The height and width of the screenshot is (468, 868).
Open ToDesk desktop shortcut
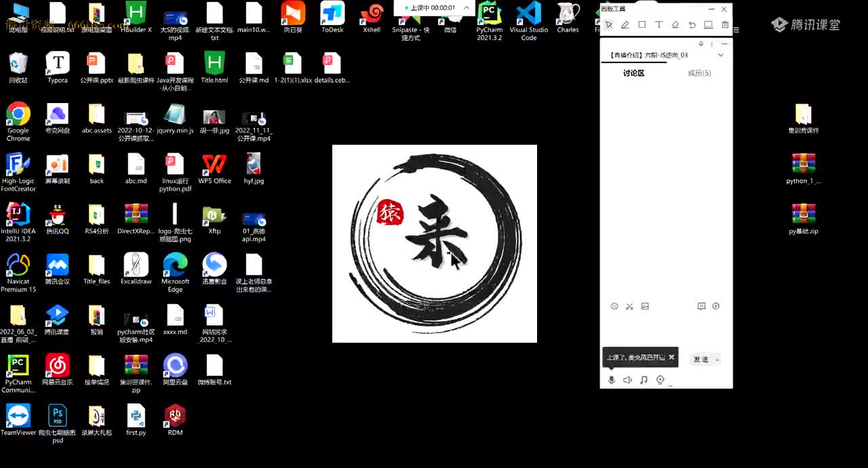pos(332,18)
